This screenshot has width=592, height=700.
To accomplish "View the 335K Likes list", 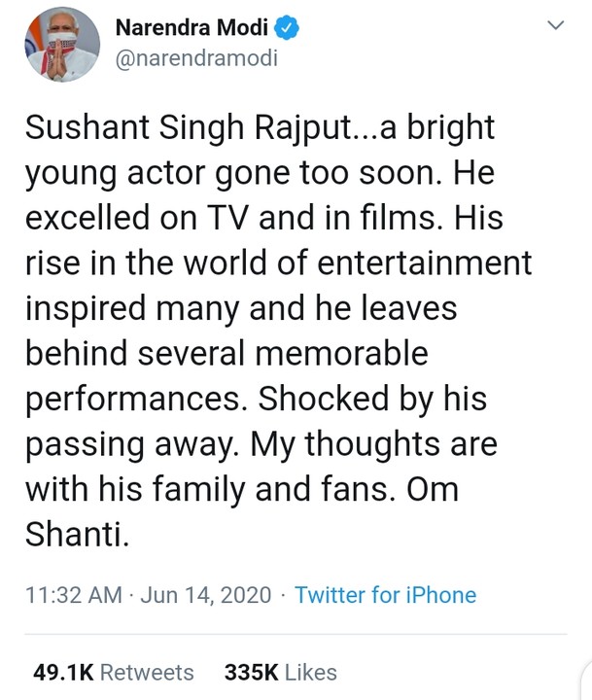I will (x=280, y=672).
